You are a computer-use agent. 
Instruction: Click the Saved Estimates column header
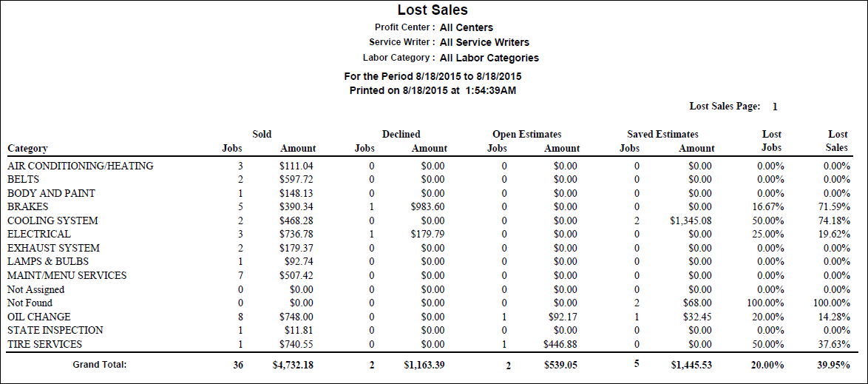[662, 134]
